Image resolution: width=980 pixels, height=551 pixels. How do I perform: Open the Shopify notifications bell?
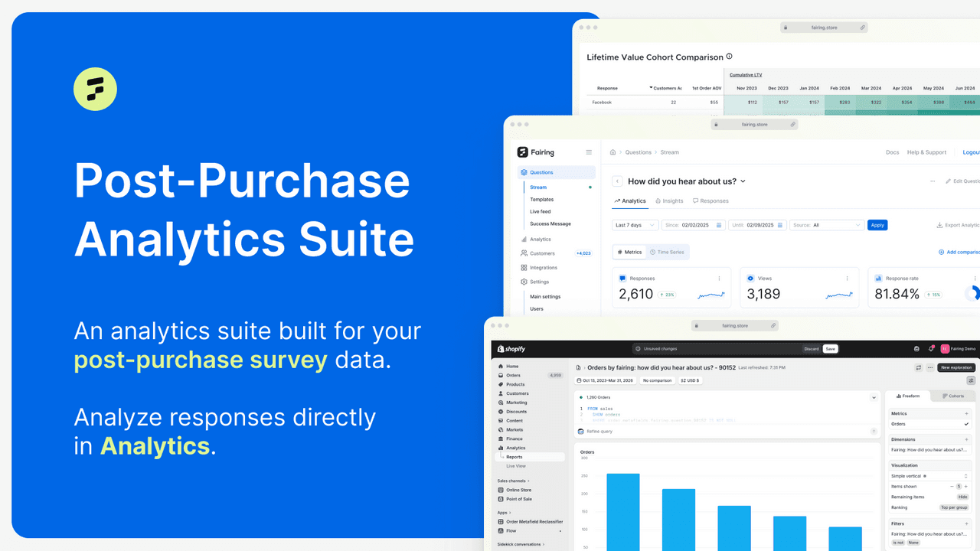tap(931, 349)
